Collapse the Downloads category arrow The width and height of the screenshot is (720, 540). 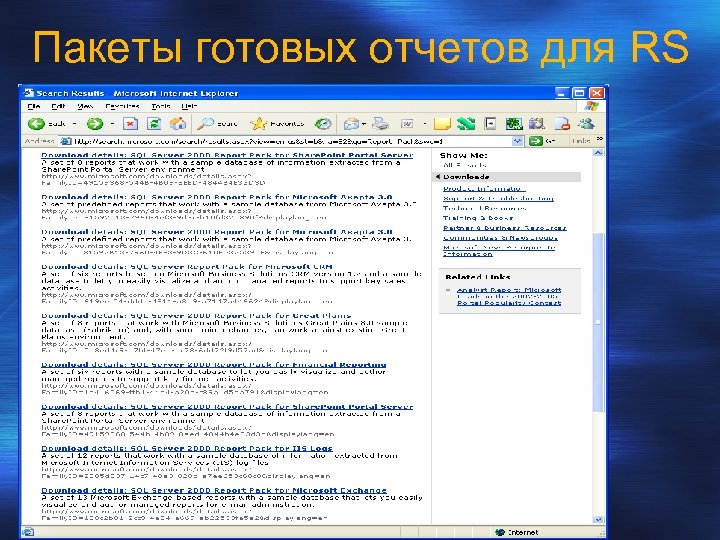pos(438,177)
